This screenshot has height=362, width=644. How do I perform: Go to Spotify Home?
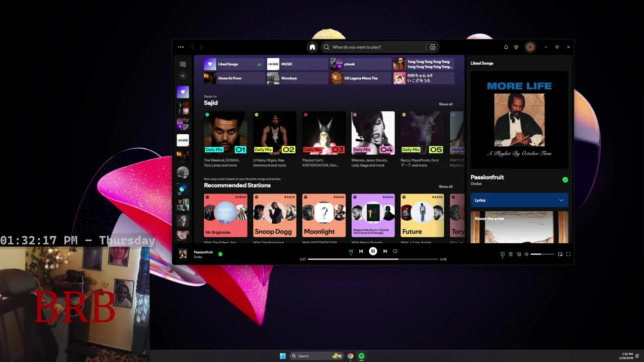pyautogui.click(x=312, y=47)
